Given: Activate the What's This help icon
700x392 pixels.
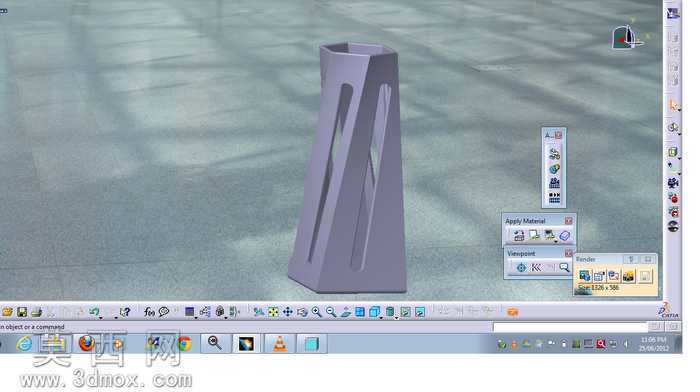Looking at the screenshot, I should (x=125, y=312).
